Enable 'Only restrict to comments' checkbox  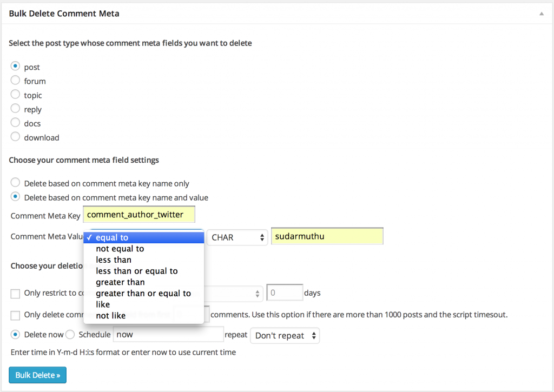(x=15, y=293)
